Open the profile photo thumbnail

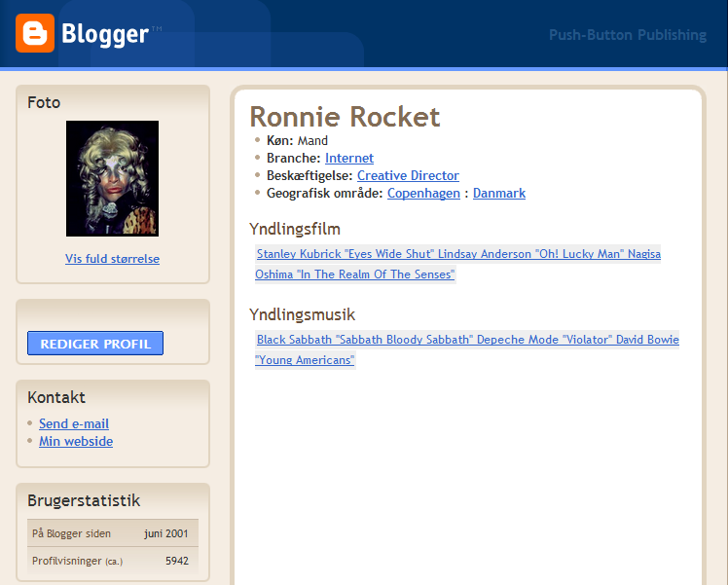point(112,178)
